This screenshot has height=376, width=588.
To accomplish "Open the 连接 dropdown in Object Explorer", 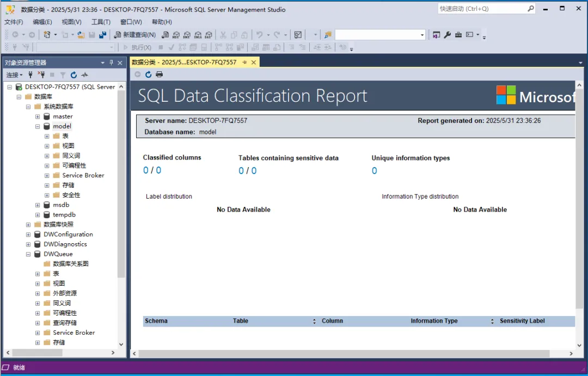I will [x=14, y=75].
